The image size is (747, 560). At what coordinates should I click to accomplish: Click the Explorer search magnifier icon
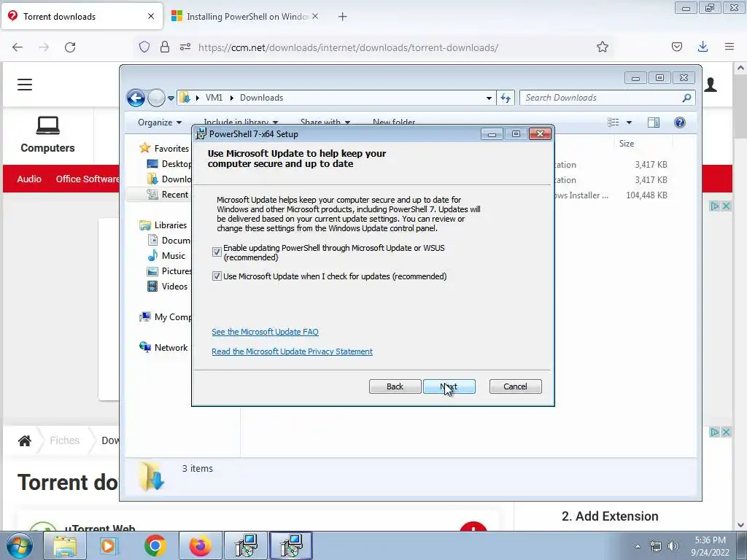[686, 98]
